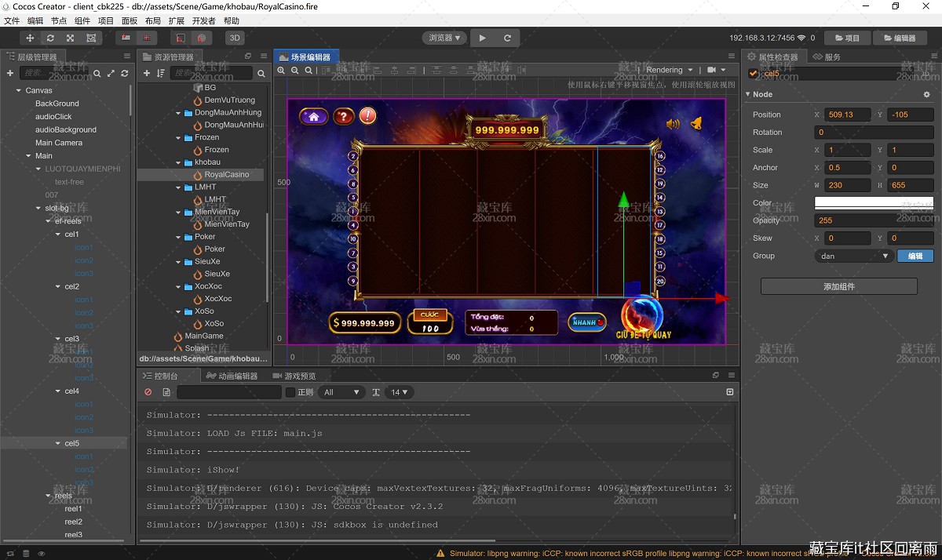Open the Group dan dropdown
This screenshot has width=942, height=560.
click(854, 256)
